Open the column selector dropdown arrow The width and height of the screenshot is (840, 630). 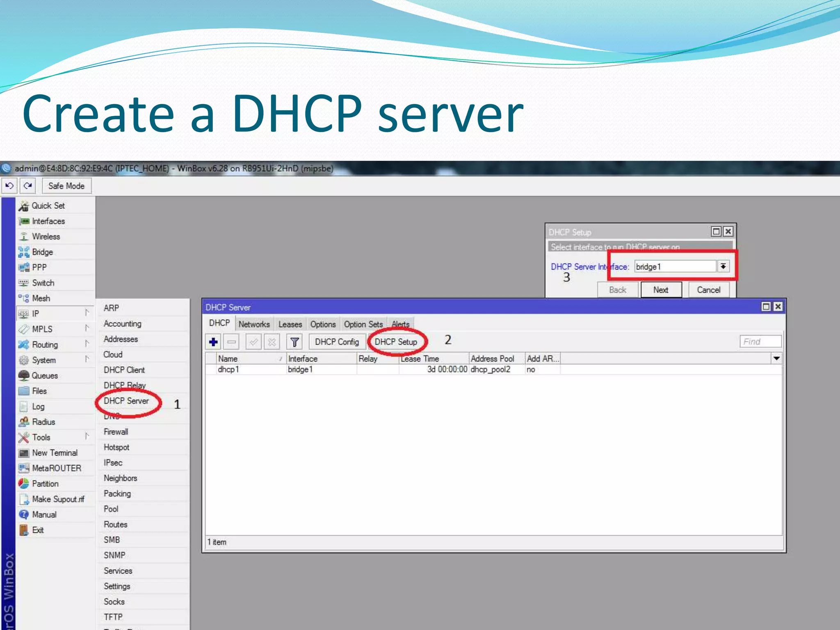[776, 358]
